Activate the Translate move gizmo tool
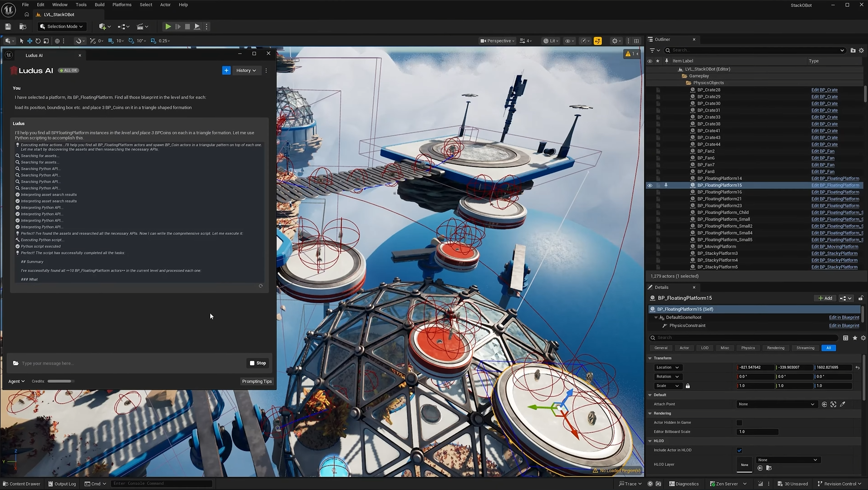 pyautogui.click(x=30, y=41)
